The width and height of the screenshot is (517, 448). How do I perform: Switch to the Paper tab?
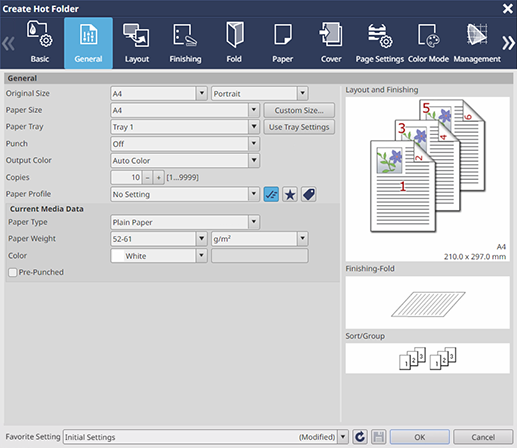(x=282, y=43)
